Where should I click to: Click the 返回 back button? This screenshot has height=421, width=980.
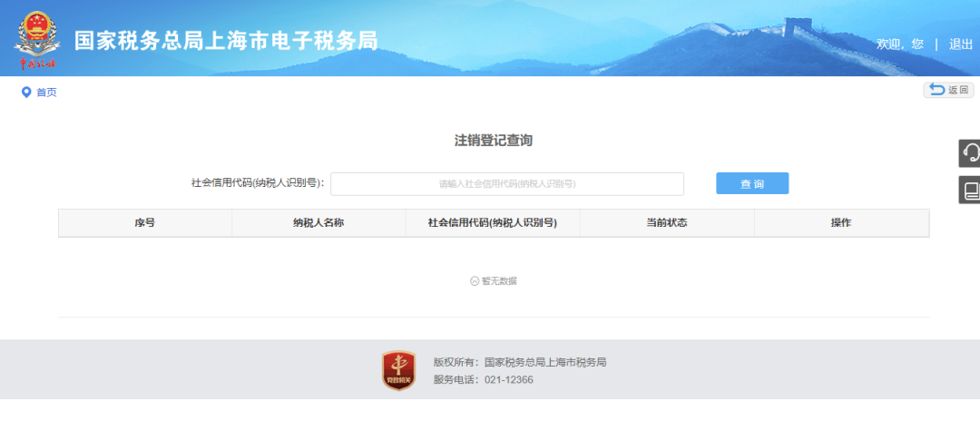point(949,90)
